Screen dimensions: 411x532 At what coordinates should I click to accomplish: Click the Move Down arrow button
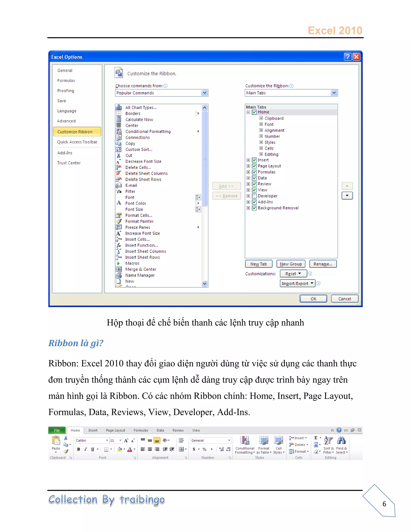click(x=347, y=196)
